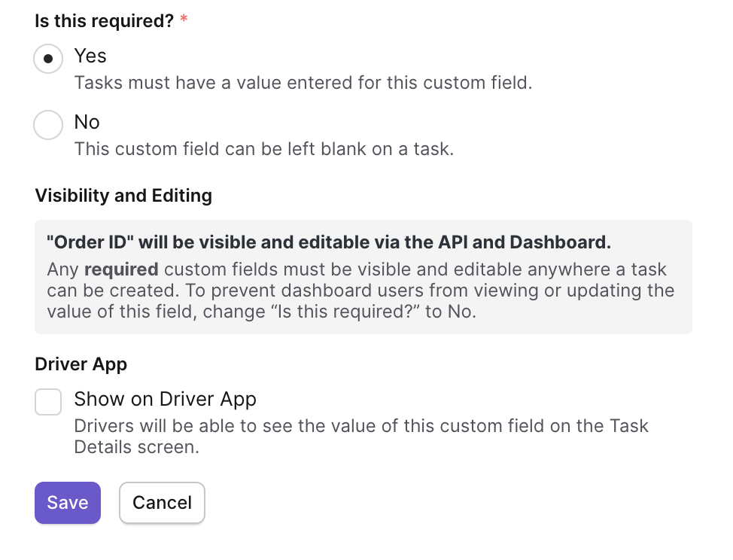Viewport: 733px width, 560px height.
Task: Click the "Driver App" section heading
Action: pos(81,364)
